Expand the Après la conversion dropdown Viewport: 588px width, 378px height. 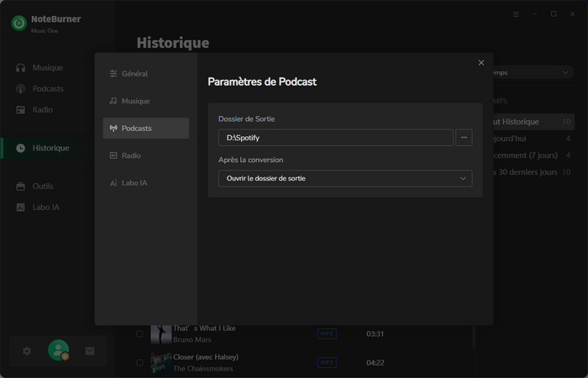click(345, 178)
